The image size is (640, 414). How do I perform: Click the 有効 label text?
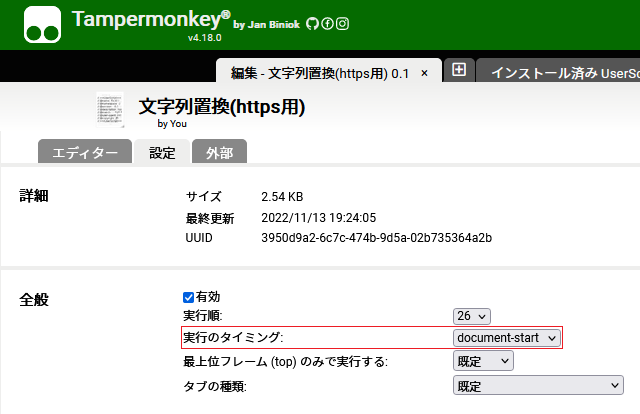click(207, 297)
